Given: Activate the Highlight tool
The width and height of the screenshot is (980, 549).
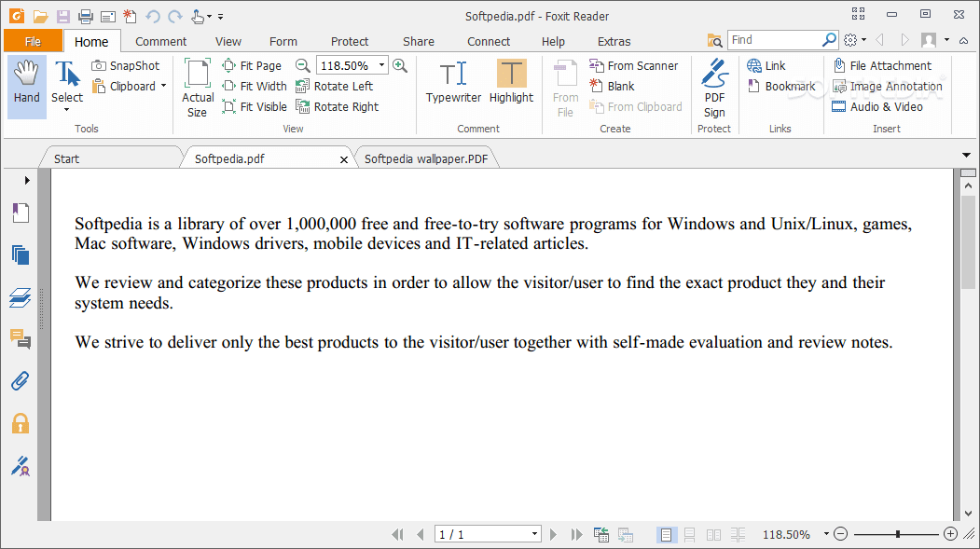Looking at the screenshot, I should tap(511, 82).
